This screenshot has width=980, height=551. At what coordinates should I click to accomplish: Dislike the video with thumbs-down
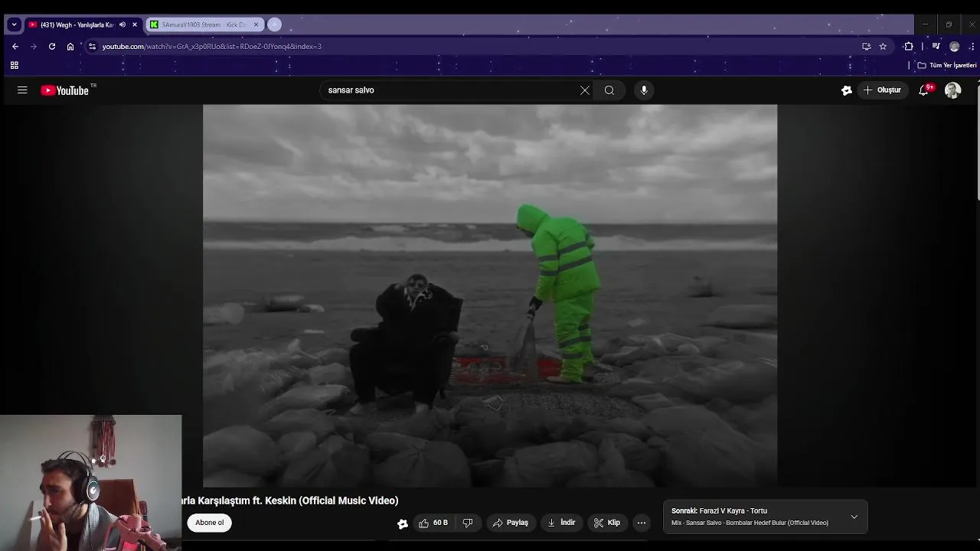coord(468,523)
